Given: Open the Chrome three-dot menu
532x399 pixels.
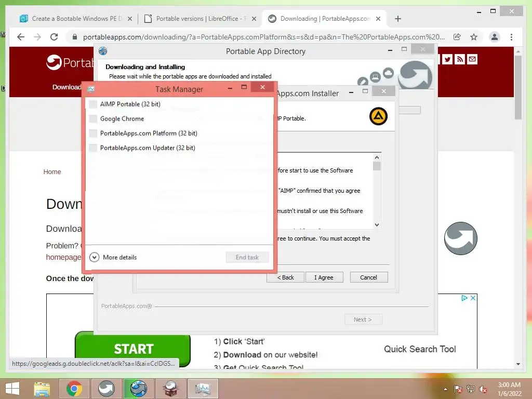Looking at the screenshot, I should coord(511,37).
